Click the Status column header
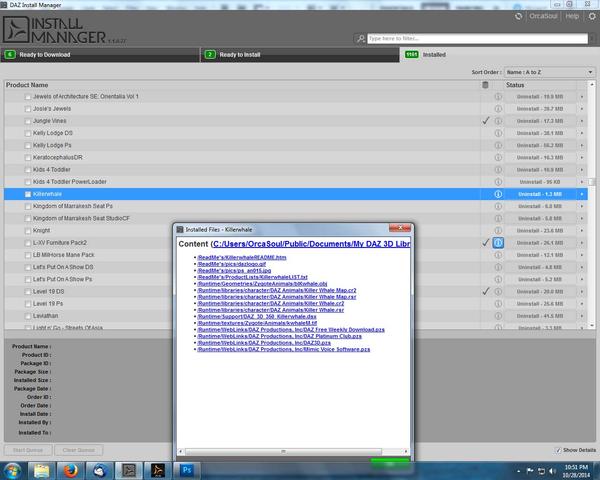Image resolution: width=600 pixels, height=480 pixels. tap(515, 85)
